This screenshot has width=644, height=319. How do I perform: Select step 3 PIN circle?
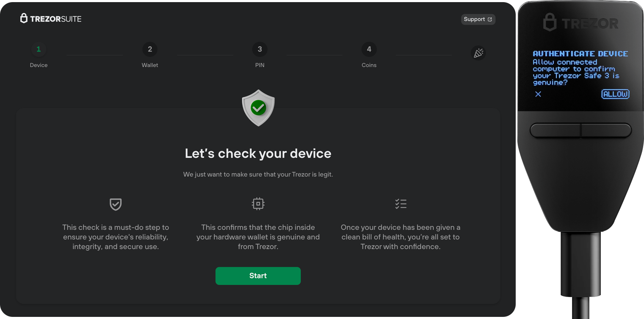click(260, 49)
